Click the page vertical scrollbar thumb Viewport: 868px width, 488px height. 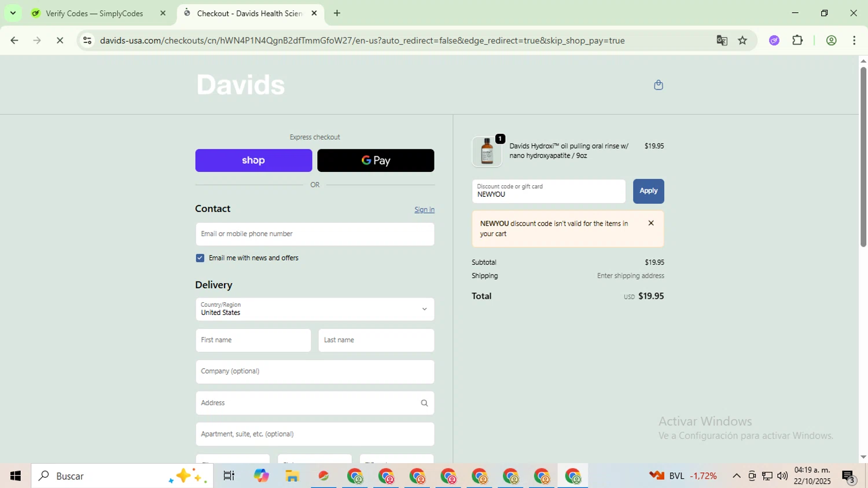point(863,156)
